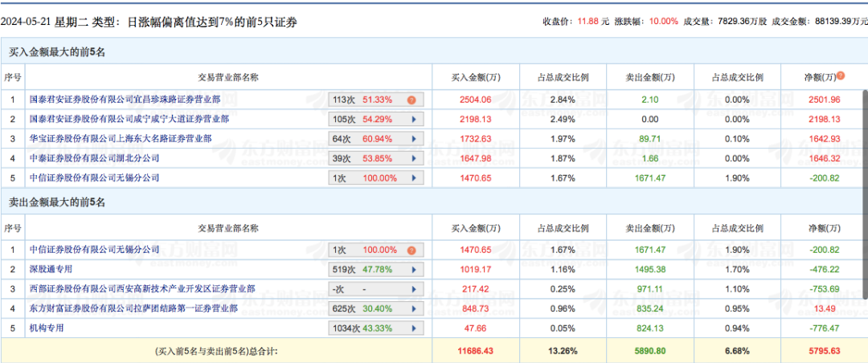The height and width of the screenshot is (363, 868).
Task: Click buy amount 47.66
Action: coord(476,328)
